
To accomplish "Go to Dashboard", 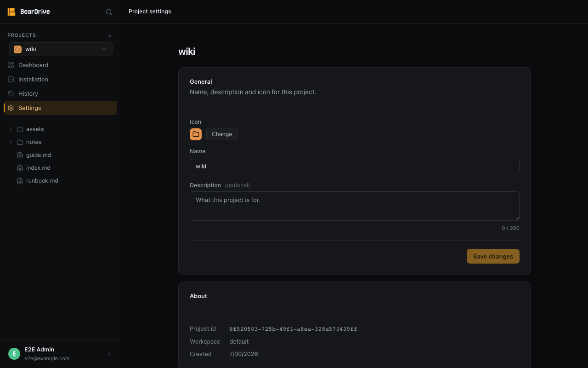I will (60, 65).
